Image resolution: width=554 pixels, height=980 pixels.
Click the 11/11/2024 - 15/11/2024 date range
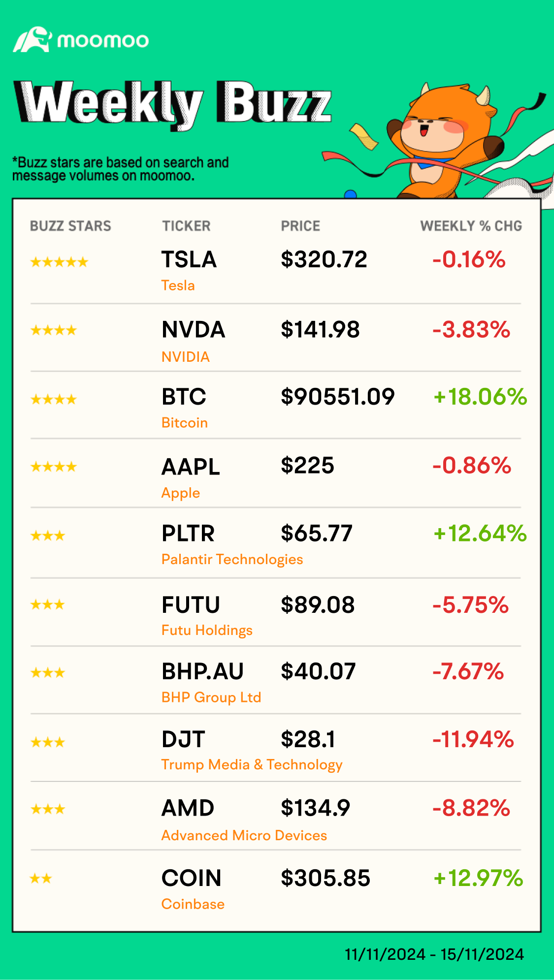[x=434, y=954]
